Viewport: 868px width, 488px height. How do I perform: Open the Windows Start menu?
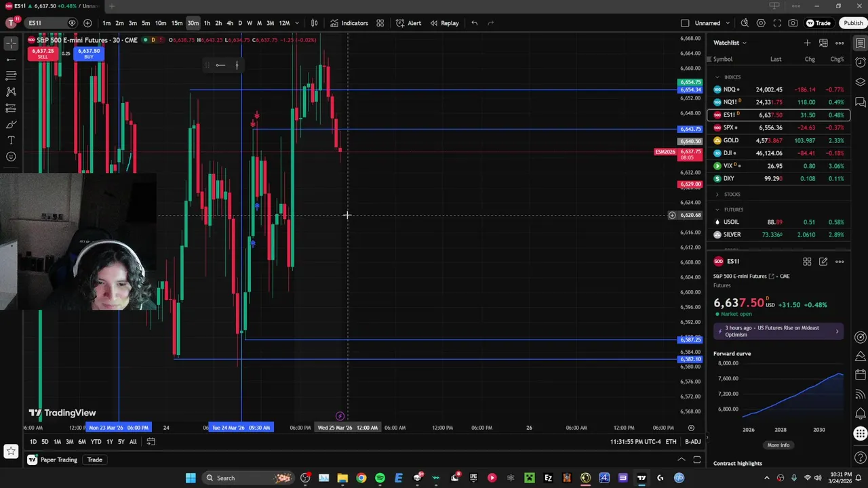point(191,478)
